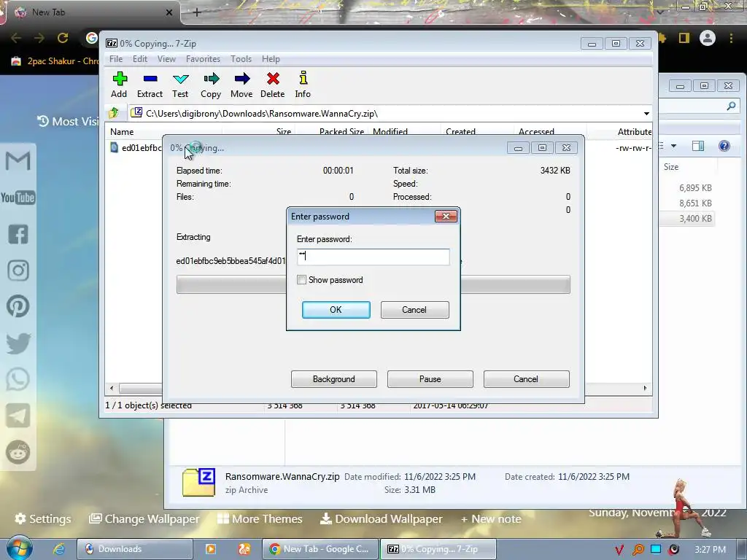This screenshot has height=560, width=747.
Task: Open the 7-Zip Edit menu
Action: point(140,59)
